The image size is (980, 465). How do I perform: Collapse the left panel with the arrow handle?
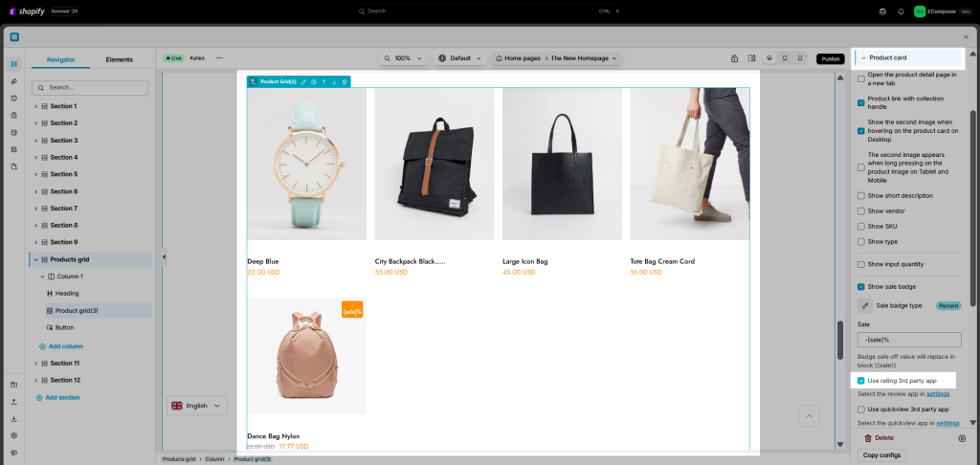point(165,256)
